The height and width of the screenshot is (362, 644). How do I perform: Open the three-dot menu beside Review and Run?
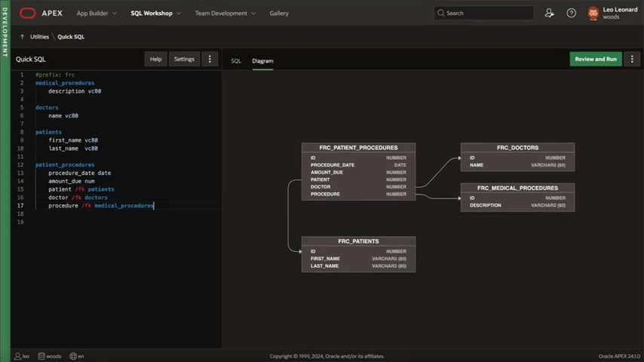632,59
